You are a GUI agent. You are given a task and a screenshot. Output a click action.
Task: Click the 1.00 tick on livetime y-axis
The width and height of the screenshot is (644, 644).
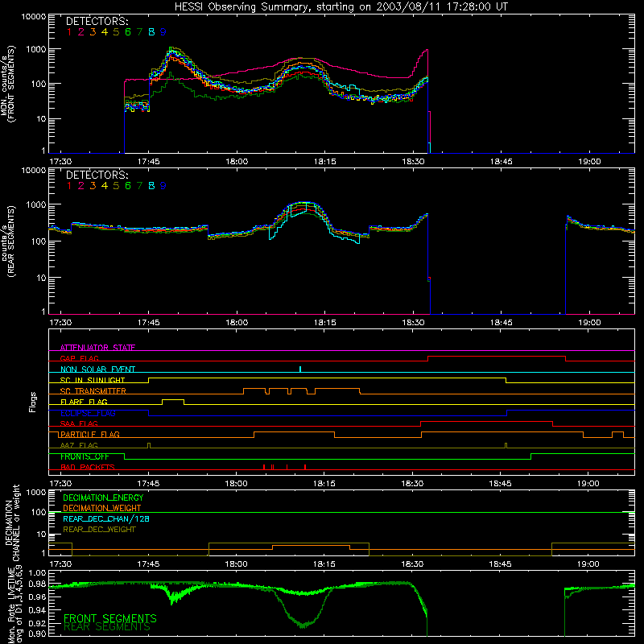pos(37,572)
